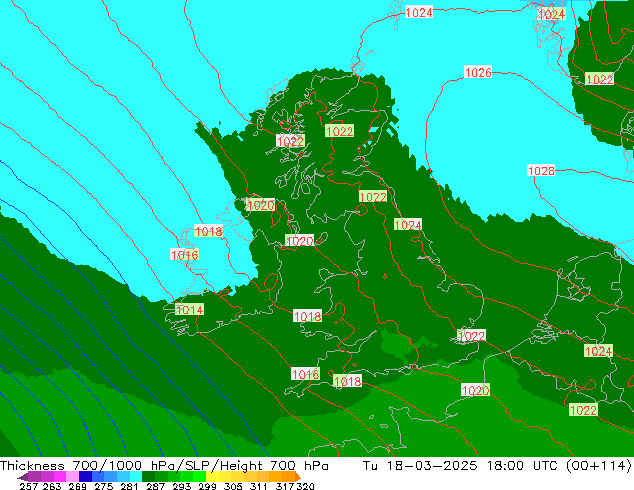Click the 1020 label over northern France
The height and width of the screenshot is (490, 634).
click(476, 390)
